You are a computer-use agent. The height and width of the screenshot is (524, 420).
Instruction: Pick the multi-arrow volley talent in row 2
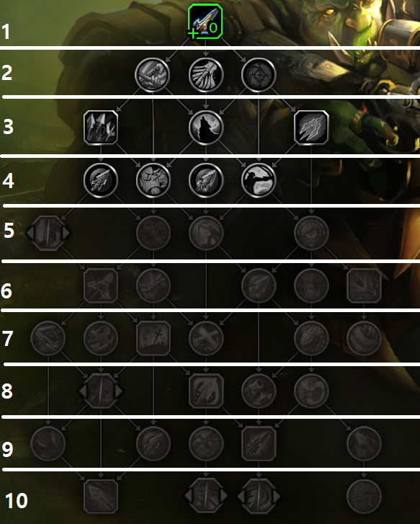(206, 74)
